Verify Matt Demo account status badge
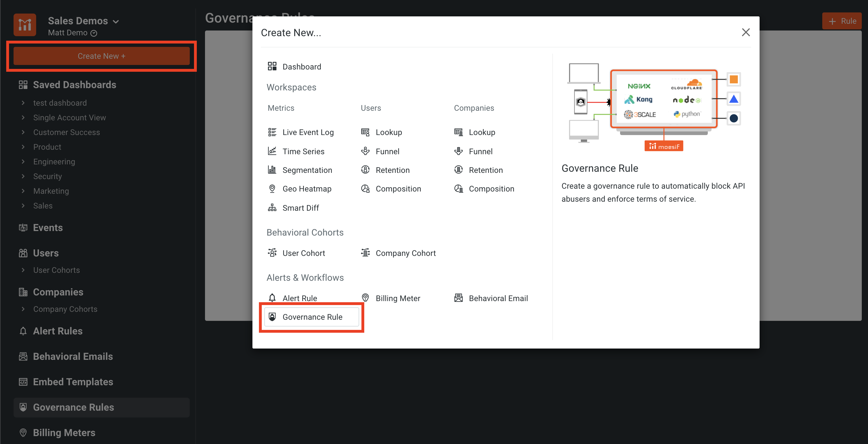 pyautogui.click(x=94, y=33)
